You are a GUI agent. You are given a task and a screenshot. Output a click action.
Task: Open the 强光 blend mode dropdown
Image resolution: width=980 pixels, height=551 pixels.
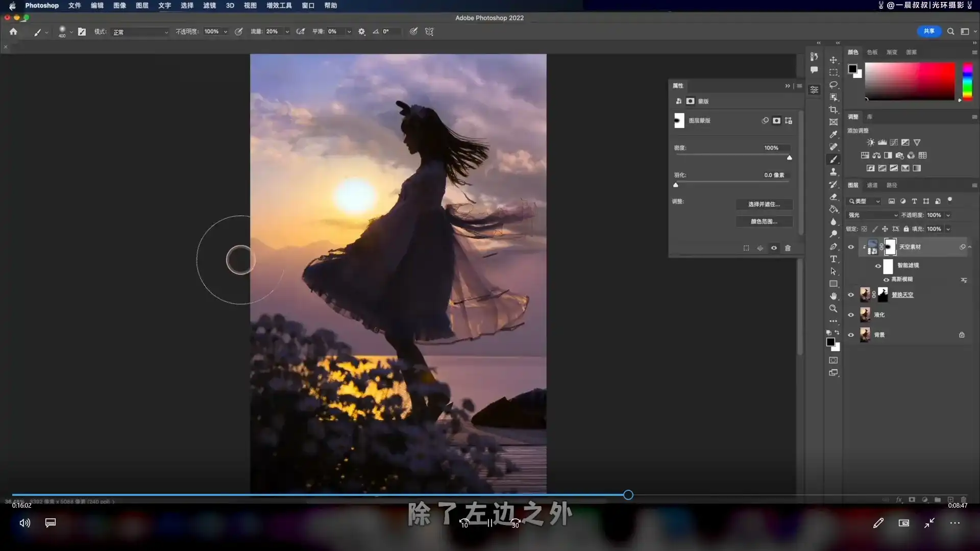tap(872, 215)
